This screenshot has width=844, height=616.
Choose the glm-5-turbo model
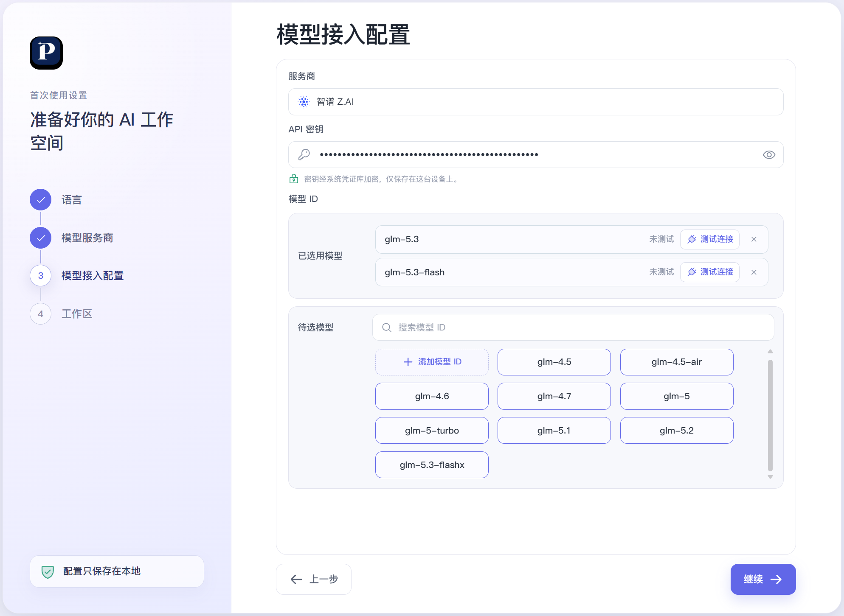(432, 431)
